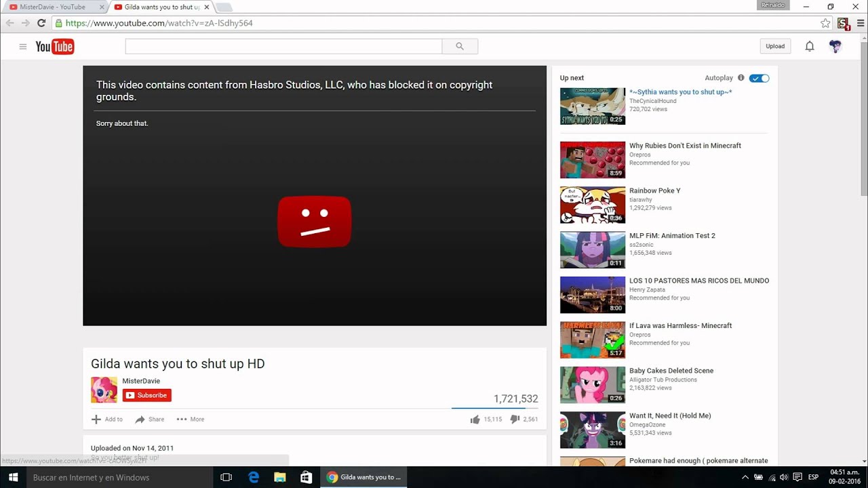
Task: Click the MisterDavie channel name link
Action: coord(141,381)
